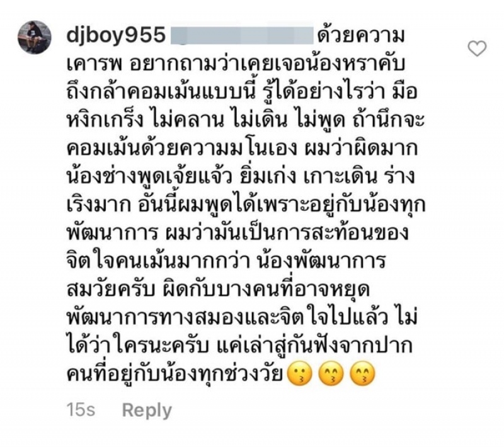Click the middle kissing emoji with smiling eyes
504x447 pixels.
(x=330, y=374)
